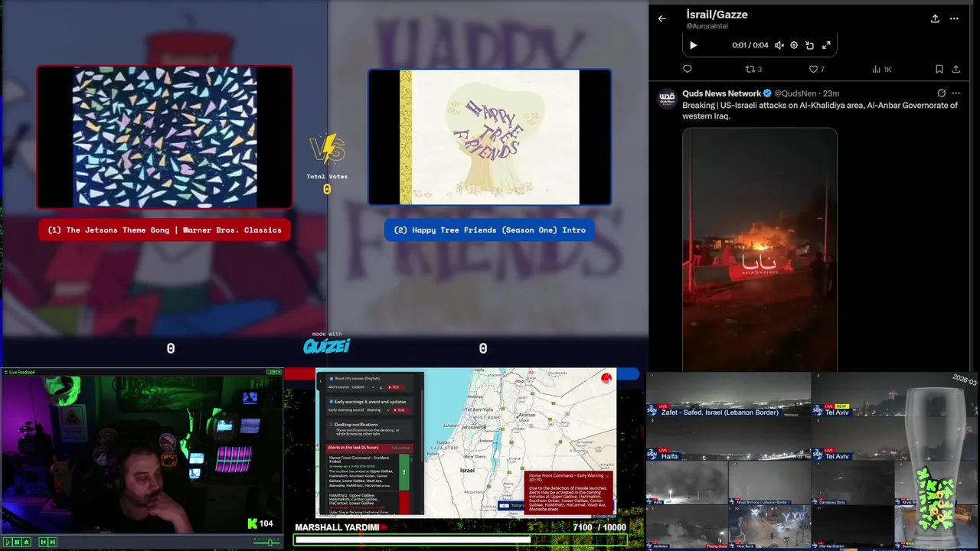Click the Quizei logo
The height and width of the screenshot is (551, 980).
327,346
